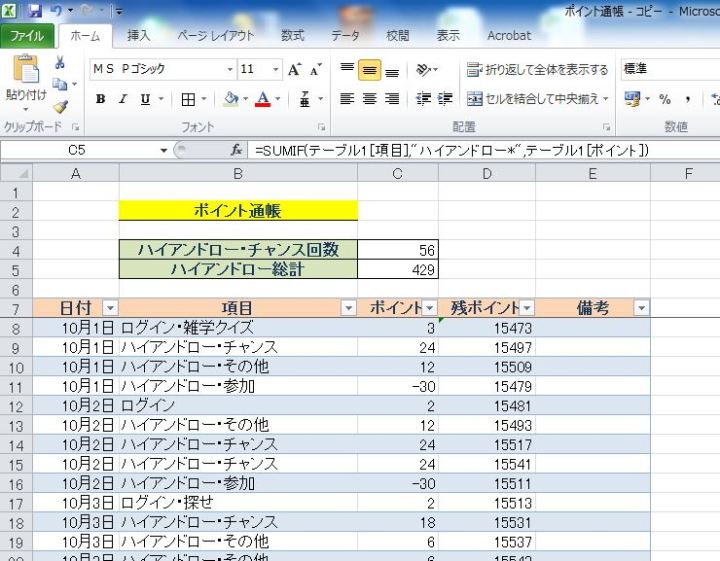
Task: Click the align text left icon
Action: [x=347, y=99]
